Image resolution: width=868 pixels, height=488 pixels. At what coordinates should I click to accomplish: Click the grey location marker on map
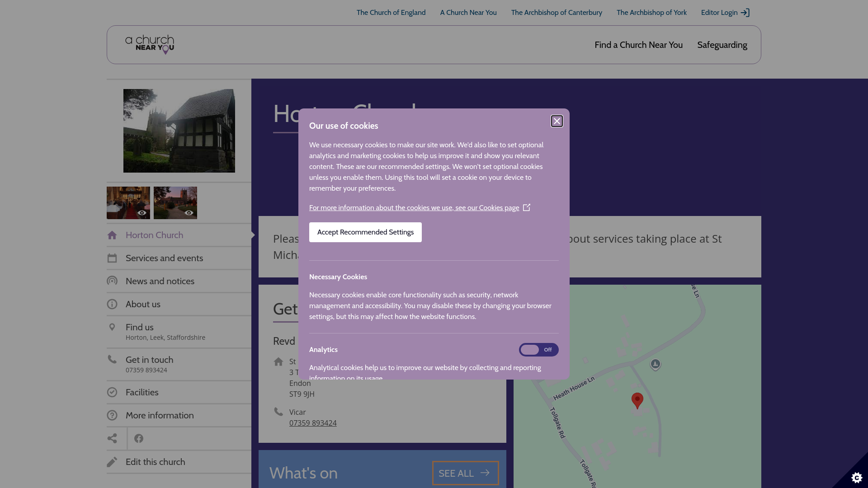(x=656, y=364)
